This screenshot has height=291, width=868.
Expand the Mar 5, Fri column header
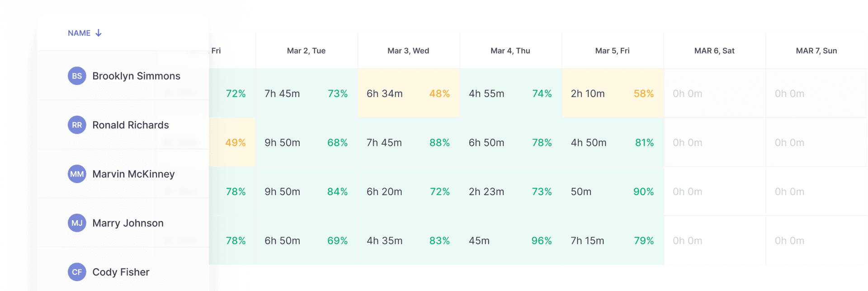tap(613, 50)
